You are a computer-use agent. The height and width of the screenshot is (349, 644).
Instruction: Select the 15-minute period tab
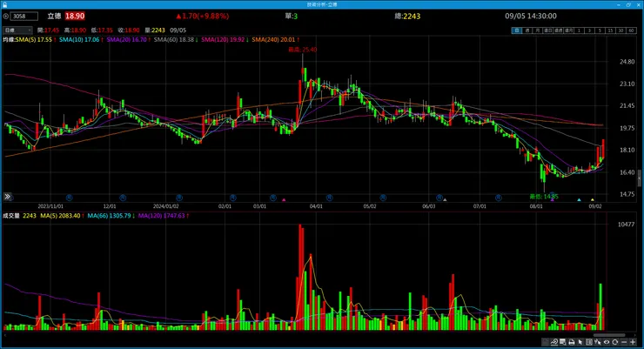[x=610, y=30]
